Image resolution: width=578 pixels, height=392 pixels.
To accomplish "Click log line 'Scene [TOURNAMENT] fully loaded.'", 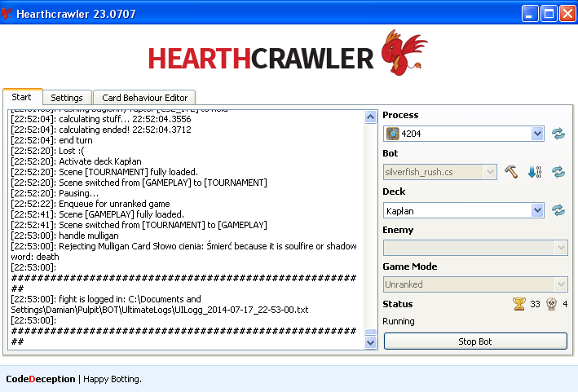I will click(104, 173).
